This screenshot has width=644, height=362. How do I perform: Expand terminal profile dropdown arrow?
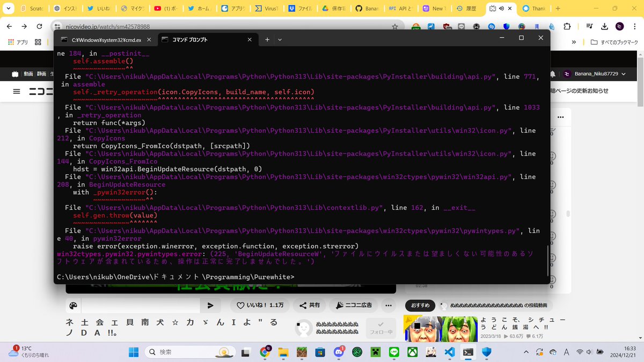point(280,39)
